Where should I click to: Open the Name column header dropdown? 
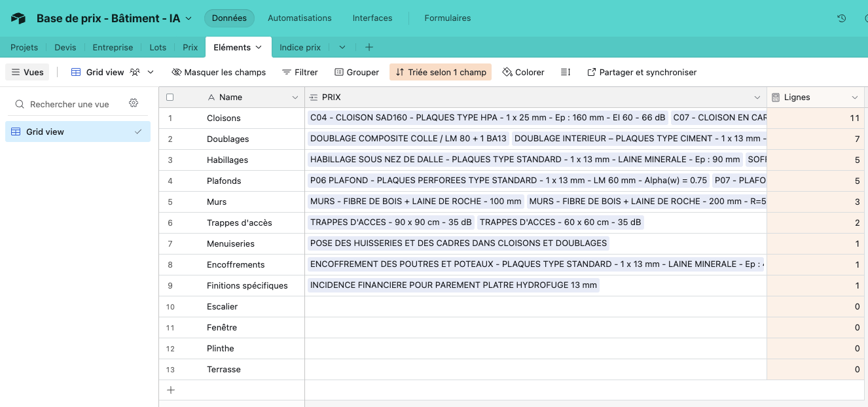coord(295,97)
